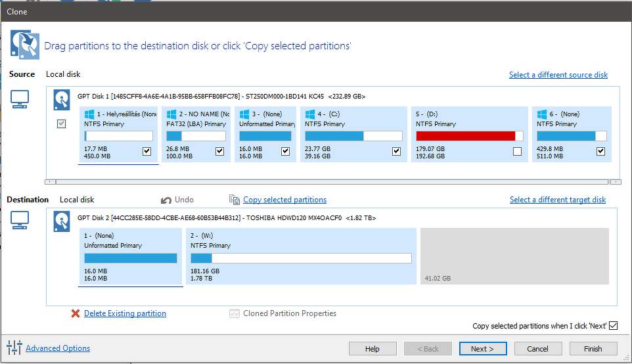This screenshot has width=632, height=364.
Task: Open 'Select a different target disk'
Action: 558,200
